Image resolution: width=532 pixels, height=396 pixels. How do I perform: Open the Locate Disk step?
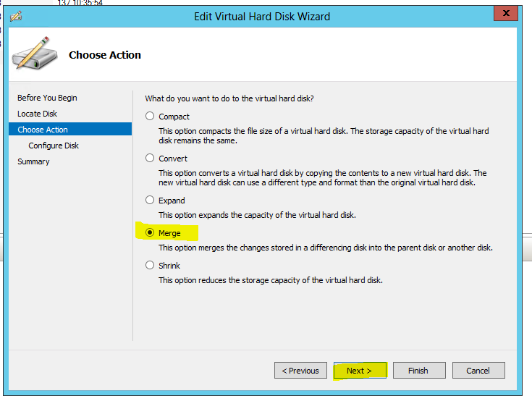(x=37, y=114)
